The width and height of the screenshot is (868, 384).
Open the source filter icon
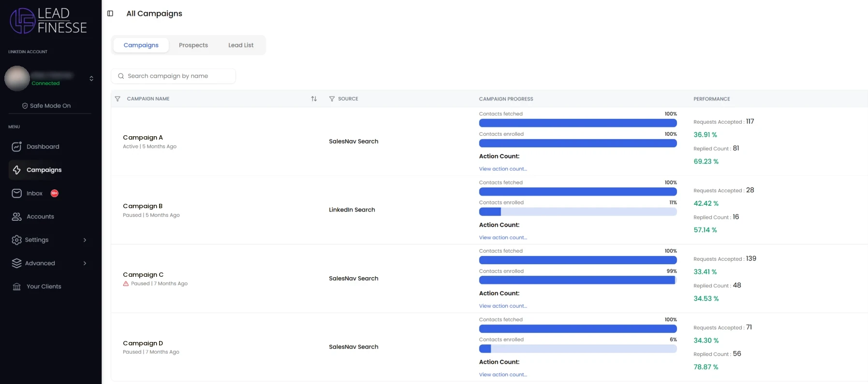(332, 99)
